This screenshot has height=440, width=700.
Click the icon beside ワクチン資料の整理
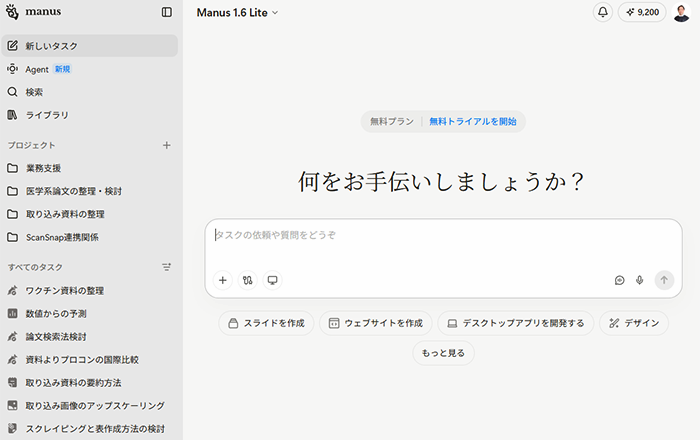coord(12,291)
